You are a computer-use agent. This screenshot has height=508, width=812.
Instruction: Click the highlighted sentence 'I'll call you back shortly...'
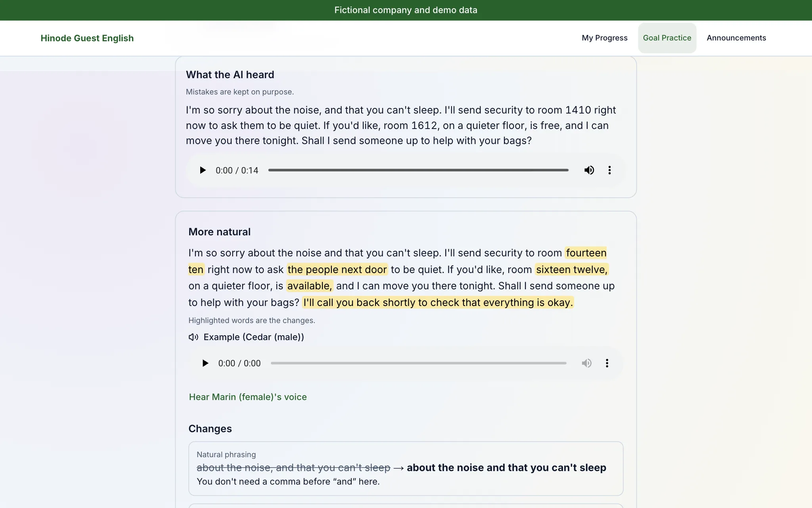(438, 302)
